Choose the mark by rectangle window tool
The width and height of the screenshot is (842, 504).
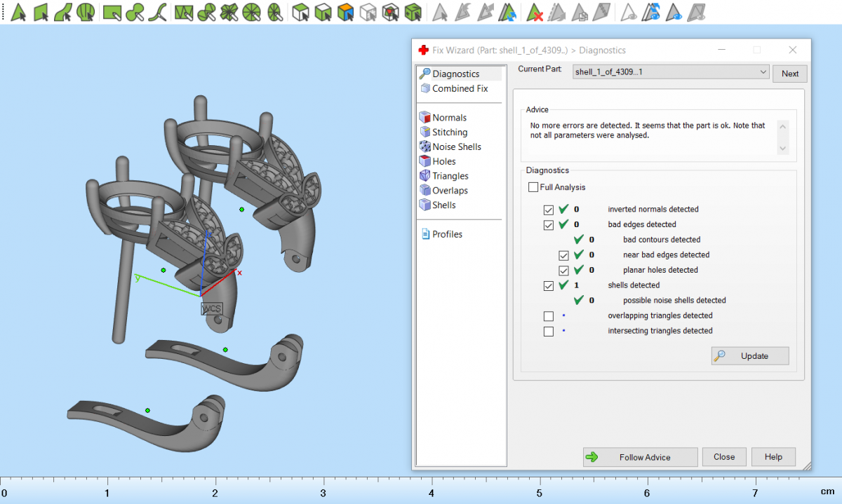click(x=112, y=12)
